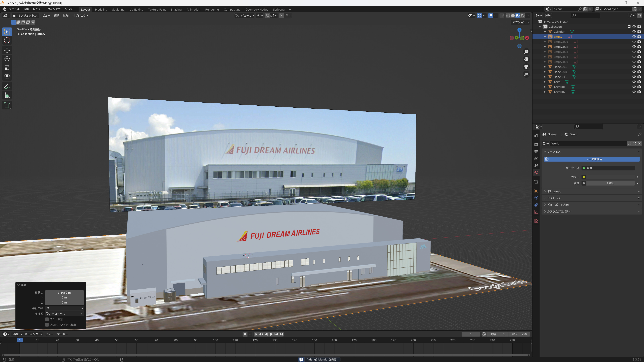This screenshot has height=362, width=644.
Task: Click the カラー color swatch
Action: (610, 177)
